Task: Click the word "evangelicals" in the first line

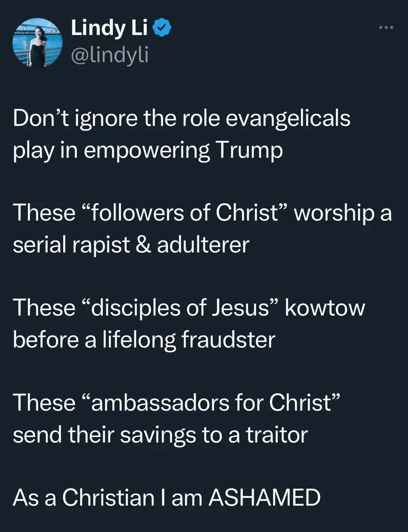Action: coord(292,119)
